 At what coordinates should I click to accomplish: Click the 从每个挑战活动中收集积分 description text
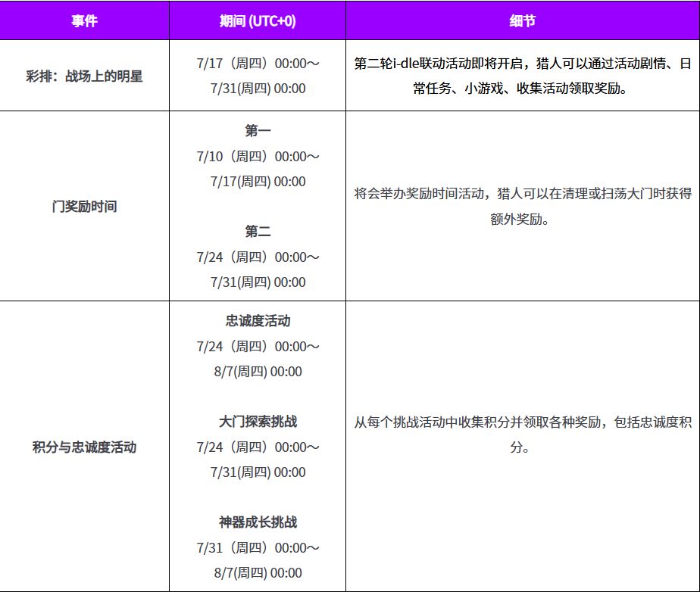click(432, 422)
